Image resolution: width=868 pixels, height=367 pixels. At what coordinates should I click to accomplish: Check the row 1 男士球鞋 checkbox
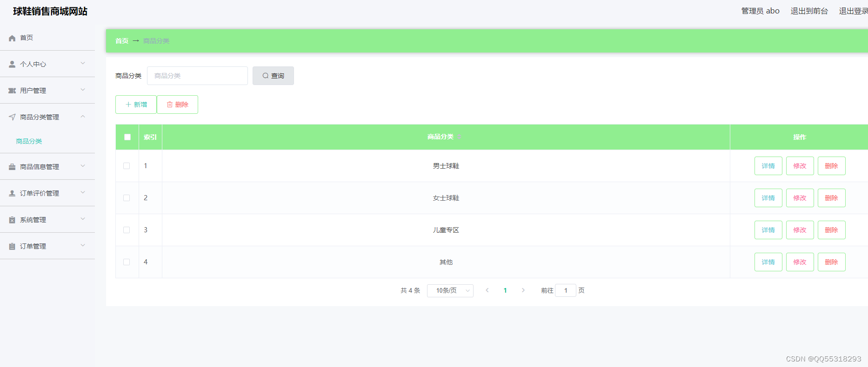point(127,166)
